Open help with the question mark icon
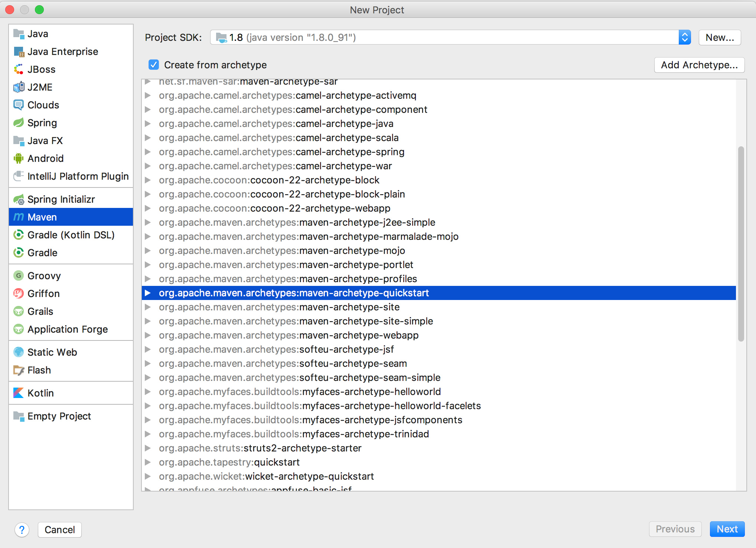This screenshot has height=548, width=756. pos(22,529)
